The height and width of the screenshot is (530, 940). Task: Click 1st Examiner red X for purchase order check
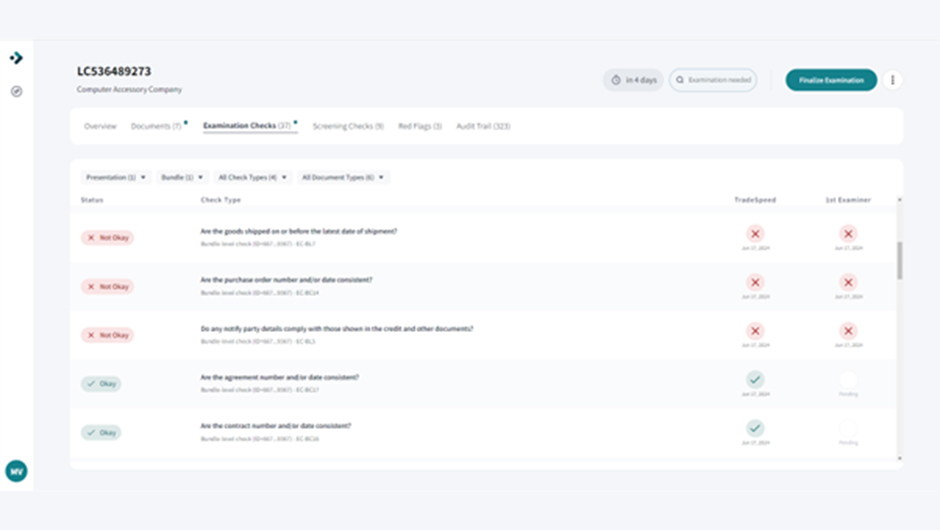pos(848,283)
